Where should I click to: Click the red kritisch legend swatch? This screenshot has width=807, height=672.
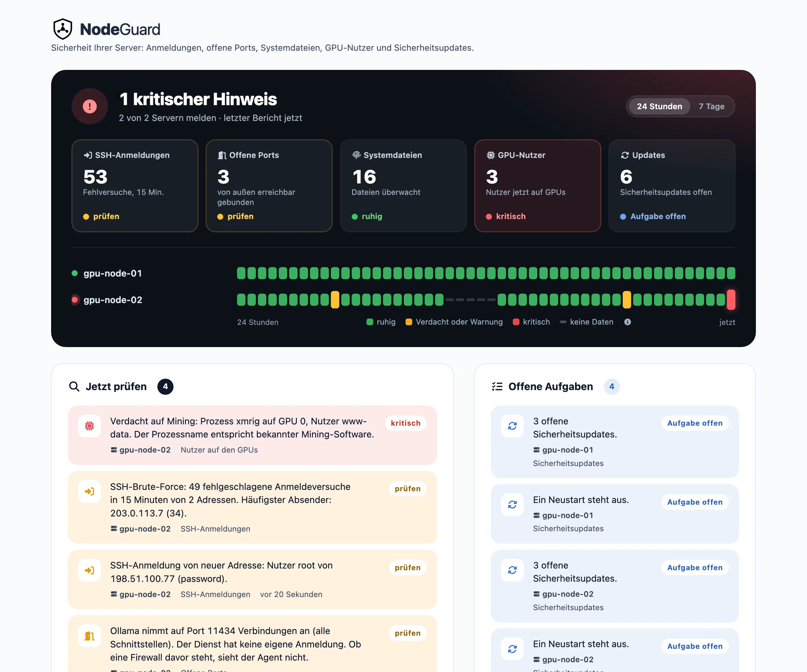[516, 322]
